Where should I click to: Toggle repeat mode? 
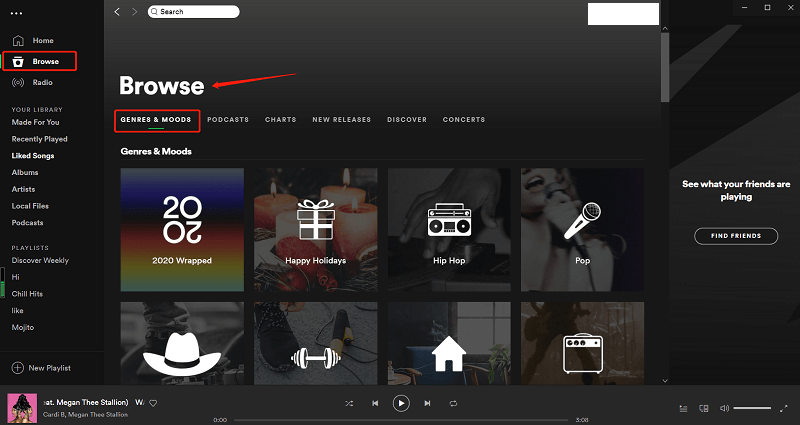click(453, 404)
